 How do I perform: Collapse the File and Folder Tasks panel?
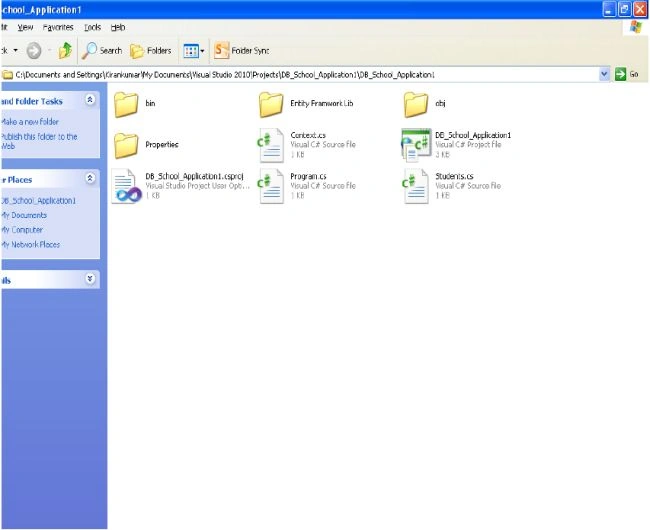[90, 99]
